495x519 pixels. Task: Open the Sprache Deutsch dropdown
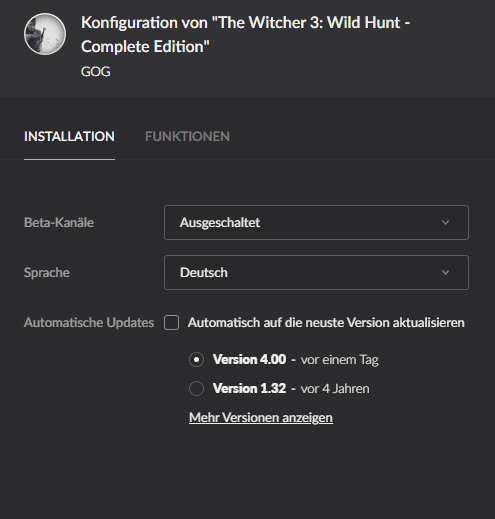point(316,272)
